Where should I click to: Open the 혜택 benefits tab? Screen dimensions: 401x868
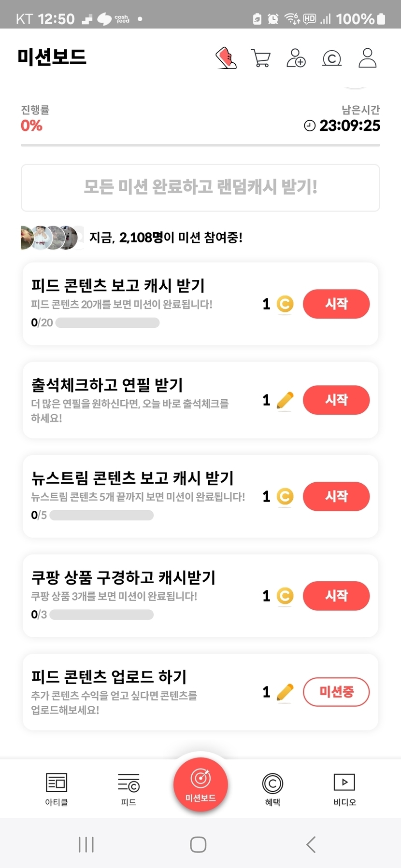point(272,788)
